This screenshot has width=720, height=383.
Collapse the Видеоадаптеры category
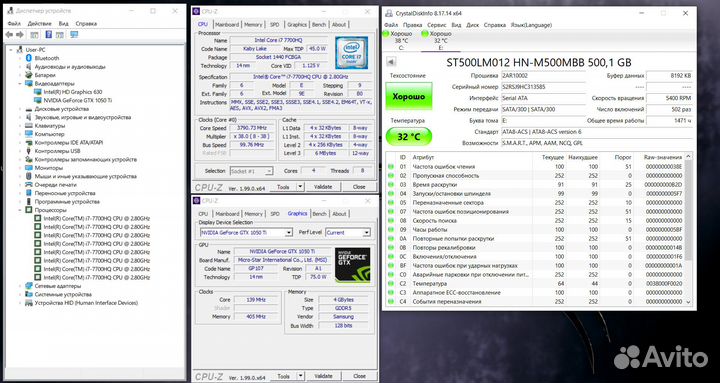point(20,84)
